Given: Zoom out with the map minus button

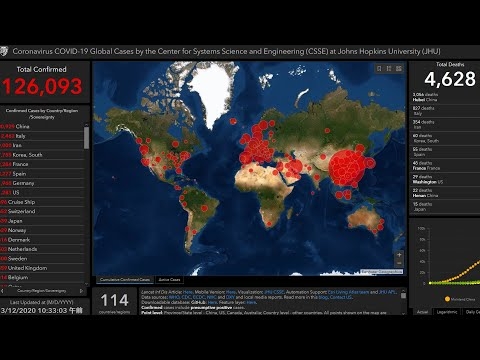Looking at the screenshot, I should click(x=399, y=263).
